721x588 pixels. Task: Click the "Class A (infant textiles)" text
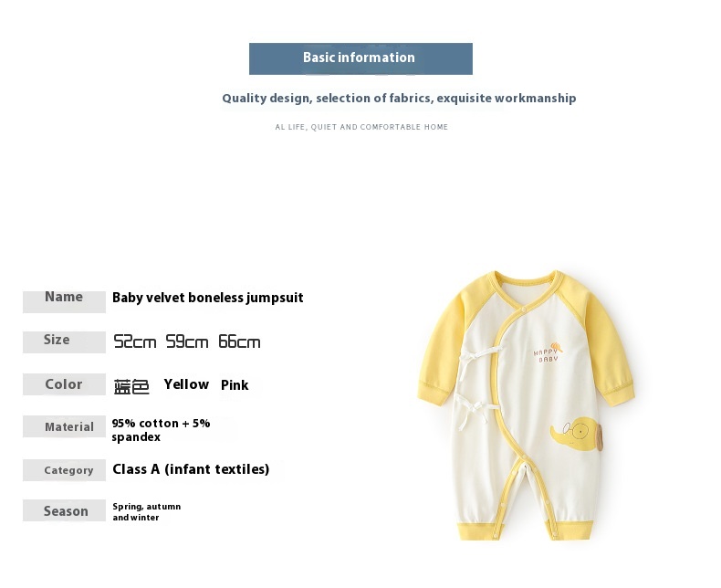point(191,469)
